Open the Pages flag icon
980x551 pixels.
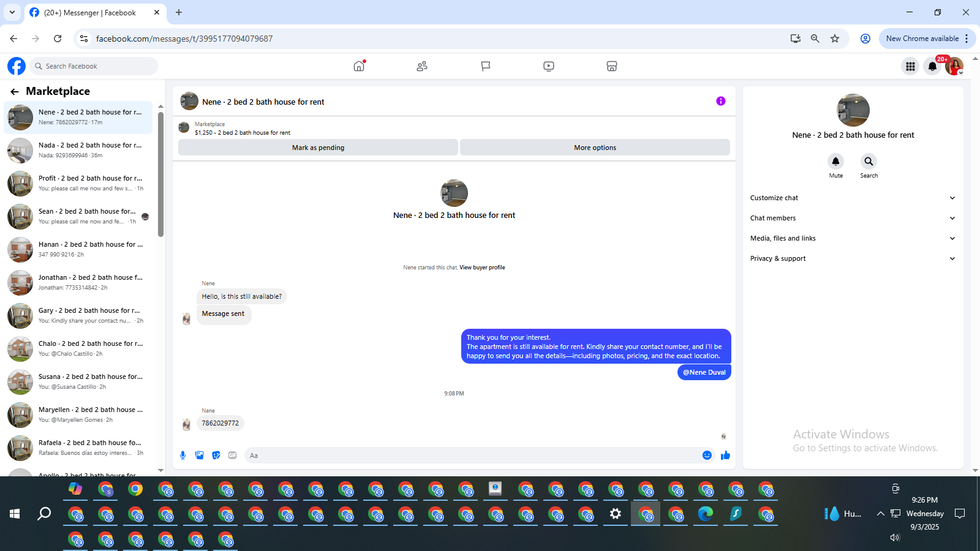point(486,66)
